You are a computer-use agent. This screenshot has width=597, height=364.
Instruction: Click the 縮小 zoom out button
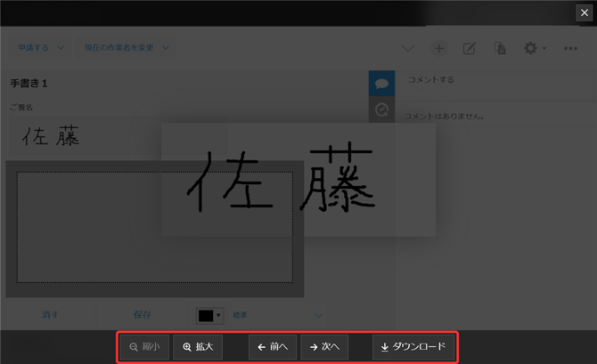coord(143,346)
